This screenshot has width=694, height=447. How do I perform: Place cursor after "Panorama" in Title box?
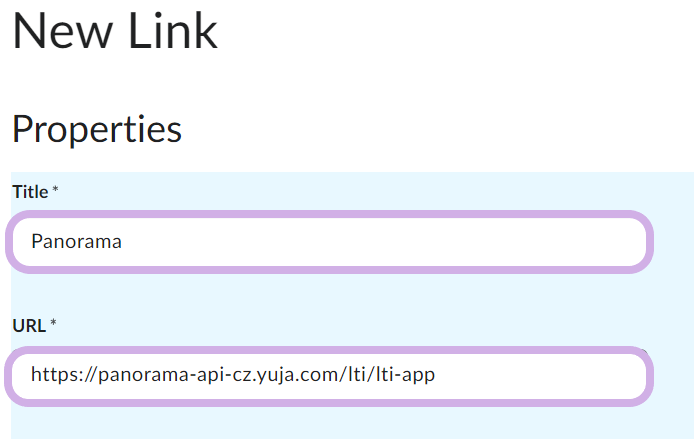click(x=123, y=241)
